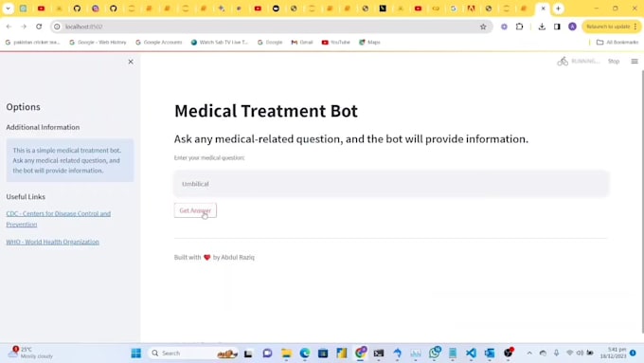
Task: Open the taskbar clock and date
Action: click(613, 354)
